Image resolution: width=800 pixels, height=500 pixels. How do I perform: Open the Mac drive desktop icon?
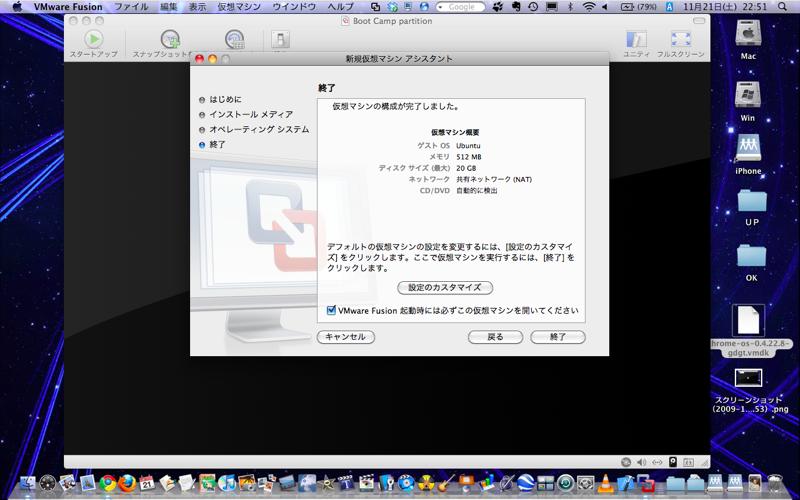pyautogui.click(x=748, y=35)
